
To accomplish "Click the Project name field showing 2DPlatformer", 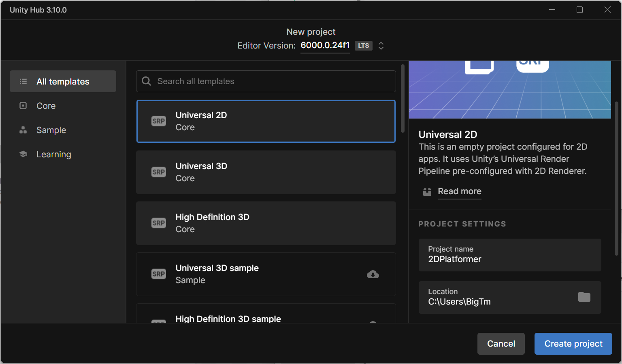I will click(510, 255).
